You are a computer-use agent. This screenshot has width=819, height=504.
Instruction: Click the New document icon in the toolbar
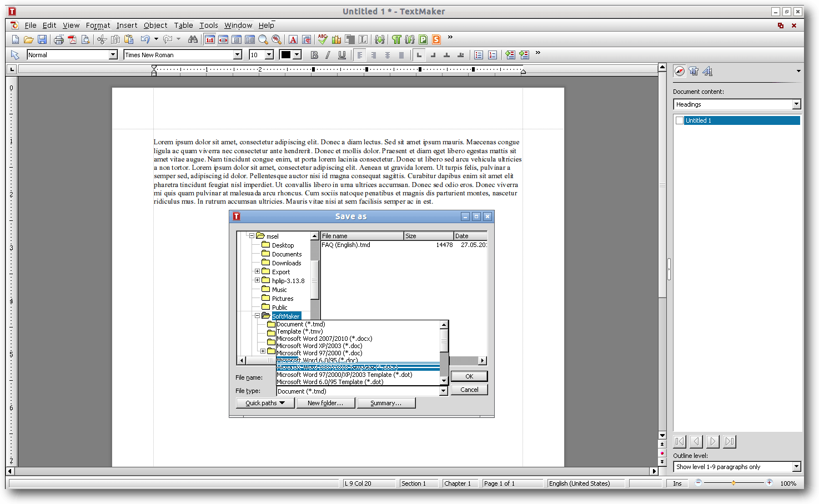(x=16, y=39)
